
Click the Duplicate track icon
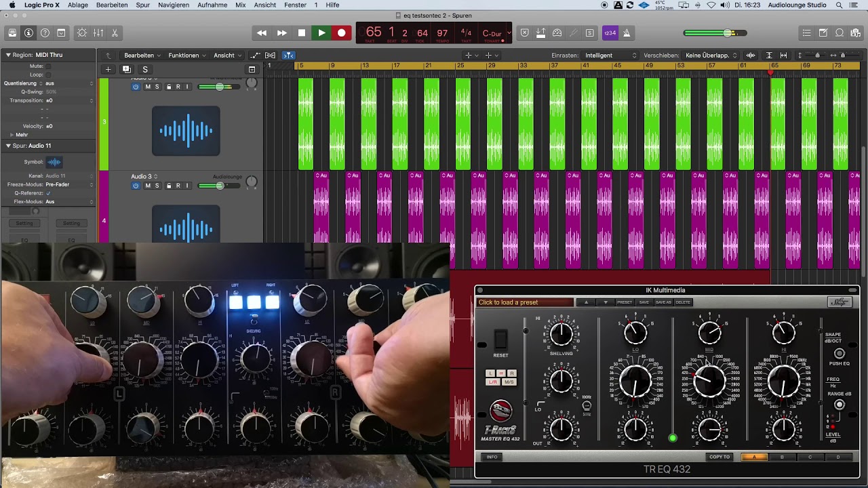click(126, 69)
